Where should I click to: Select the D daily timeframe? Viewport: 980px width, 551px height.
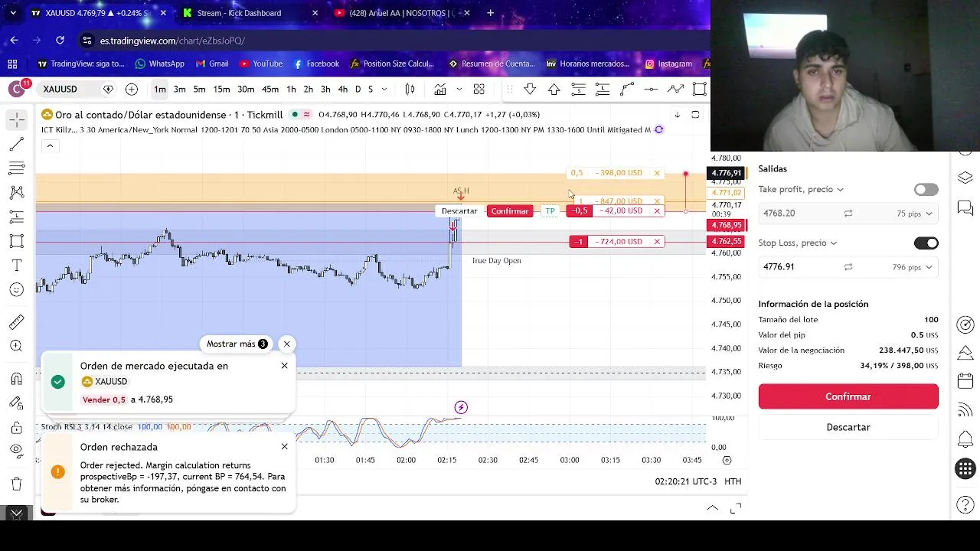(x=358, y=90)
